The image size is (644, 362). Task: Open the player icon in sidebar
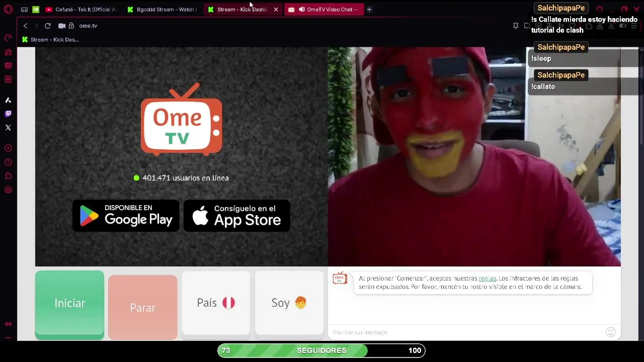point(8,148)
